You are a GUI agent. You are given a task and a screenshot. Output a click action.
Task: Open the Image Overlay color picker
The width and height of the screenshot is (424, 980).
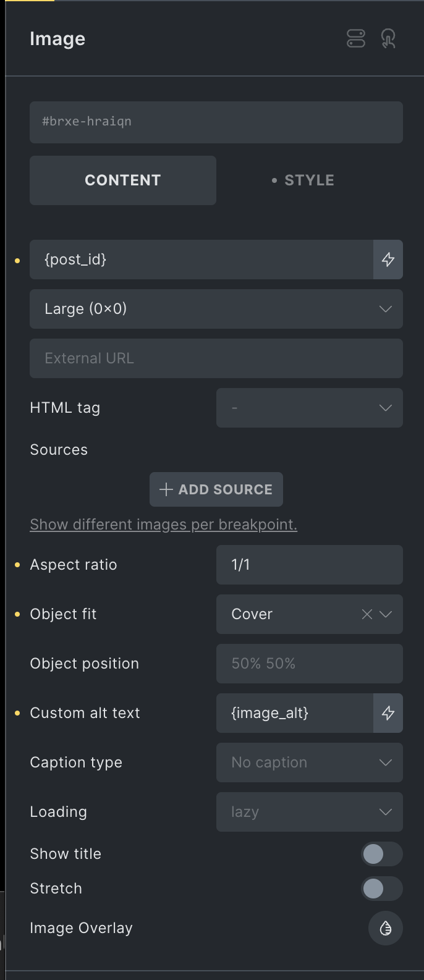click(386, 928)
